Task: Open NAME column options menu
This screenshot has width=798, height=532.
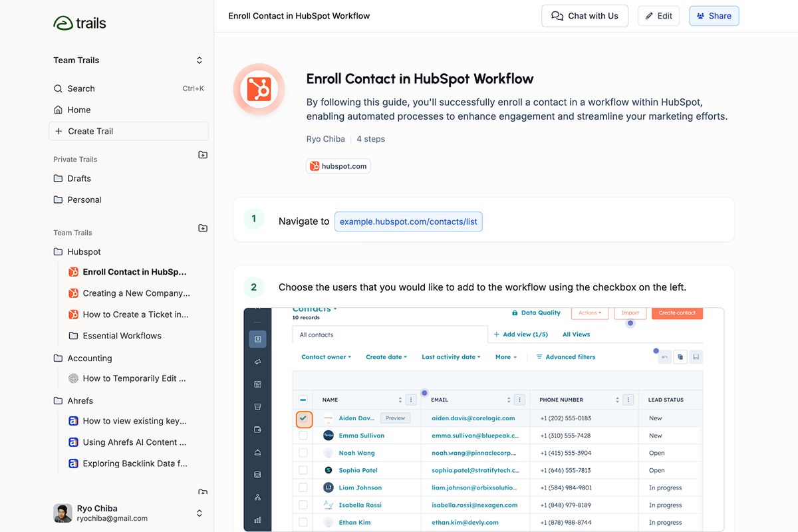Action: click(411, 400)
